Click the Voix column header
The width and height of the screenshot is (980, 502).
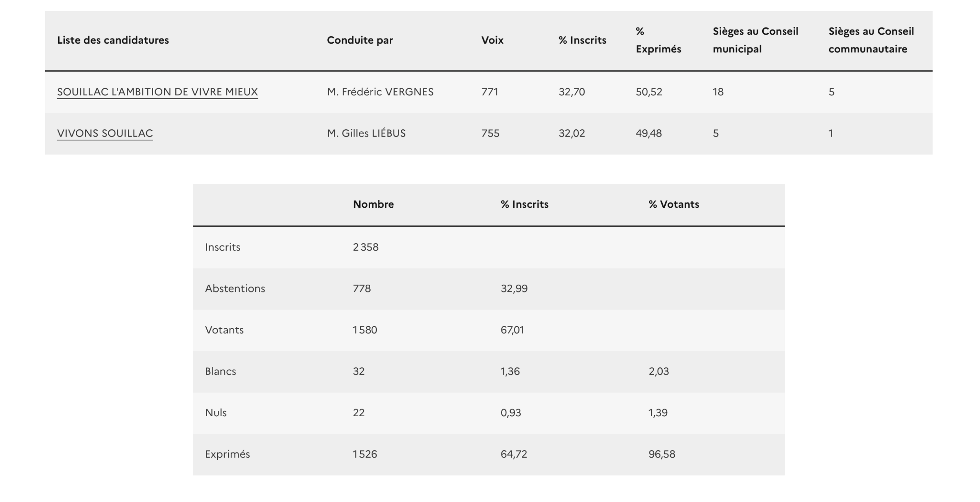coord(492,40)
